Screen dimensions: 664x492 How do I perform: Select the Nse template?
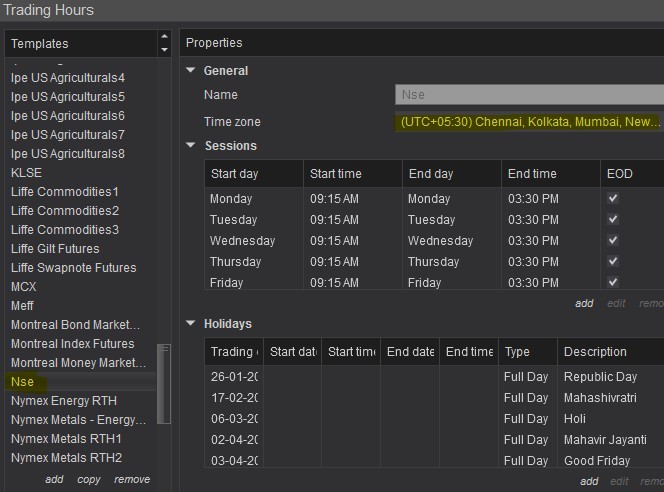(x=23, y=382)
